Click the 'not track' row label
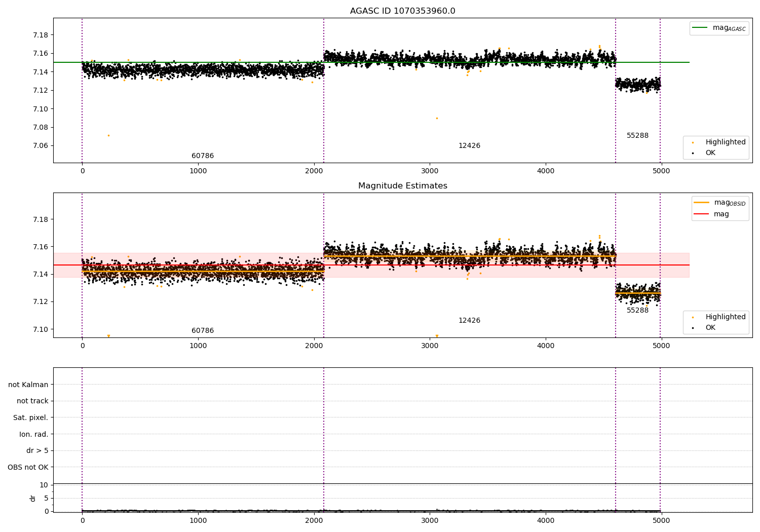760x532 pixels. [x=32, y=401]
